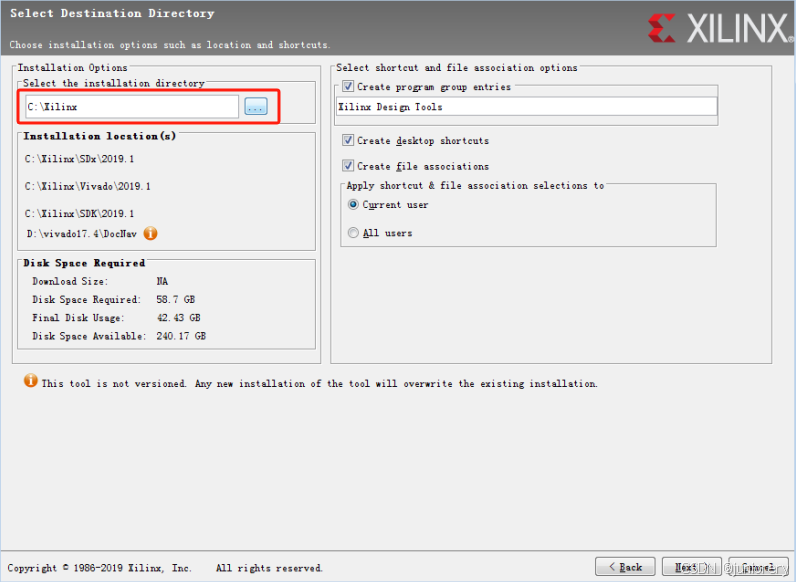Click the installation directory field C:\Xilinx

coord(132,107)
